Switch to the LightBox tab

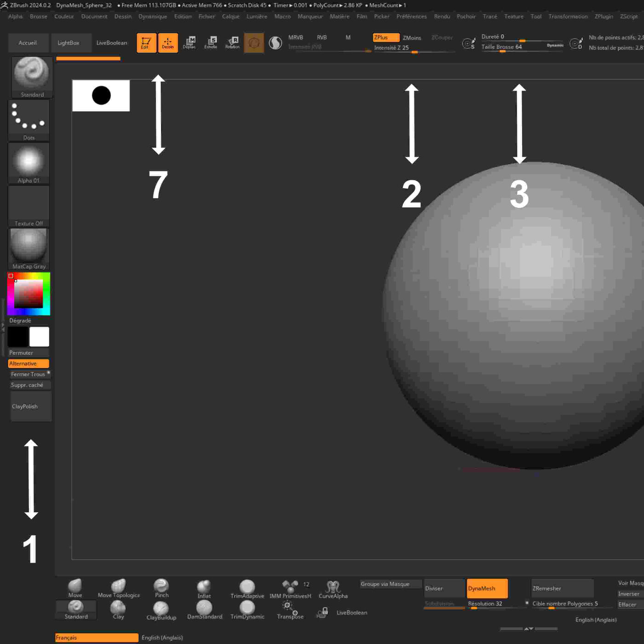(x=68, y=43)
